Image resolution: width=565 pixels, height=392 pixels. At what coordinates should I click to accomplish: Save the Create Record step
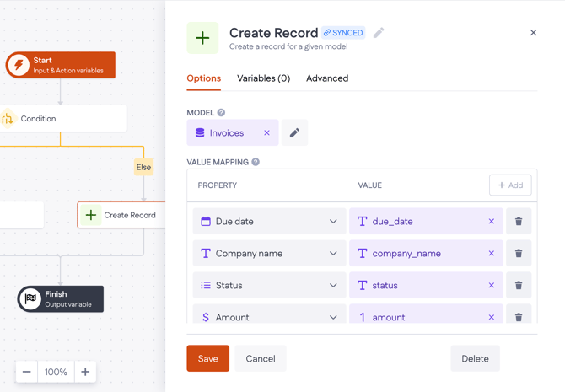click(x=207, y=358)
